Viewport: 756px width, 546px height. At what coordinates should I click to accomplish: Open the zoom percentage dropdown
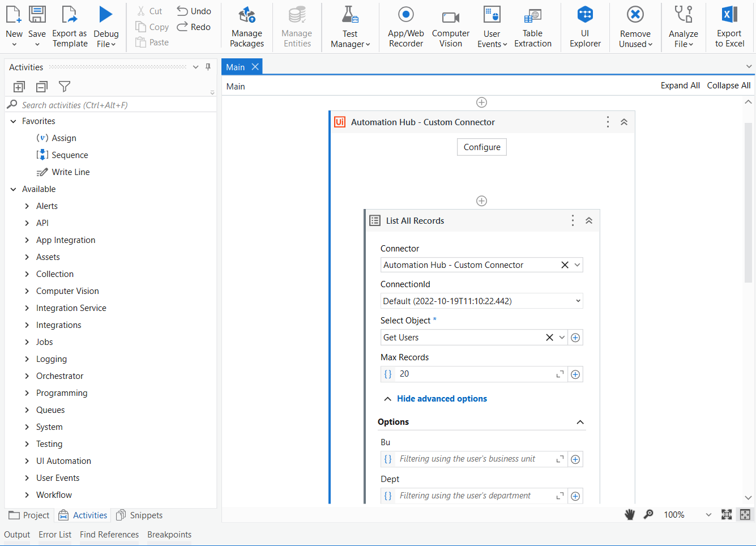(708, 515)
